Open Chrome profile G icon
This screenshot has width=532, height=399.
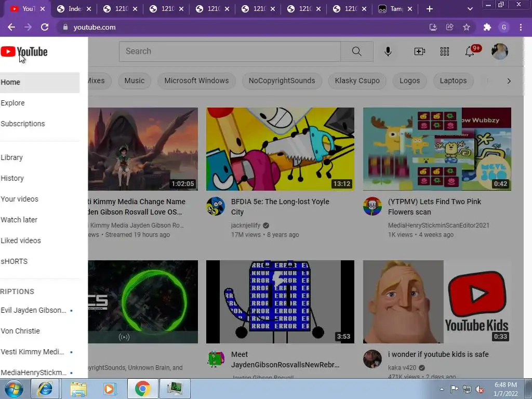504,27
